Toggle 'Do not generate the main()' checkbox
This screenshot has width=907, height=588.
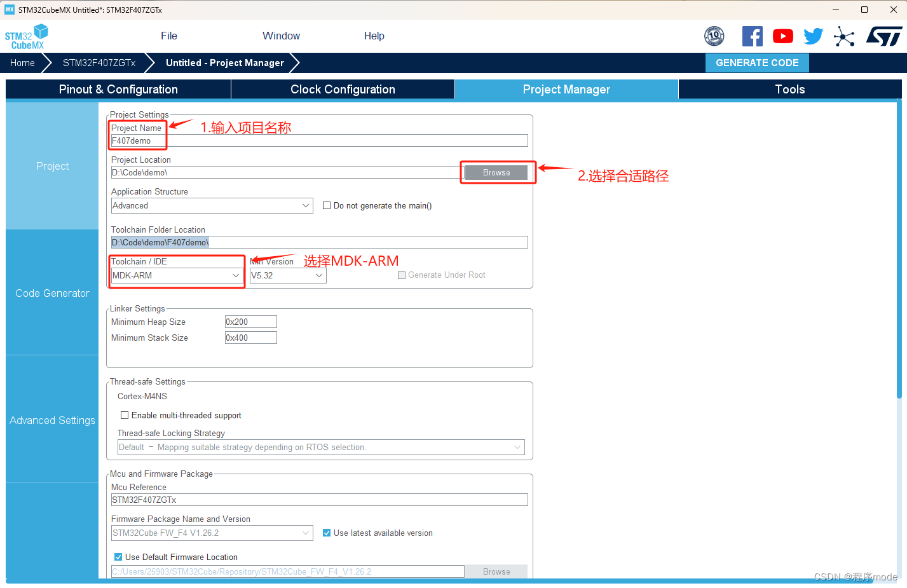coord(327,205)
